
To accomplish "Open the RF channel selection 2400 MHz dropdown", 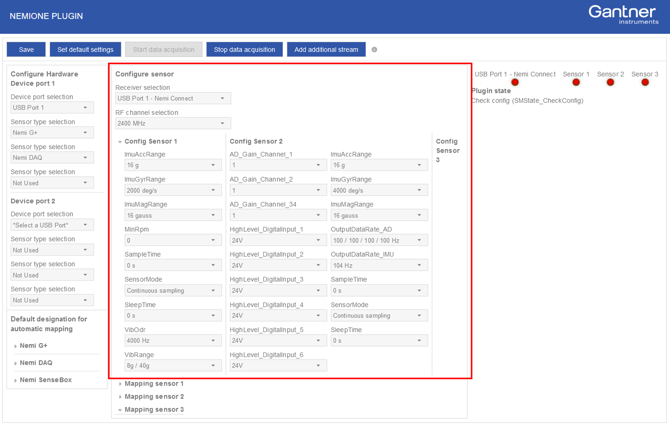I will pyautogui.click(x=173, y=123).
